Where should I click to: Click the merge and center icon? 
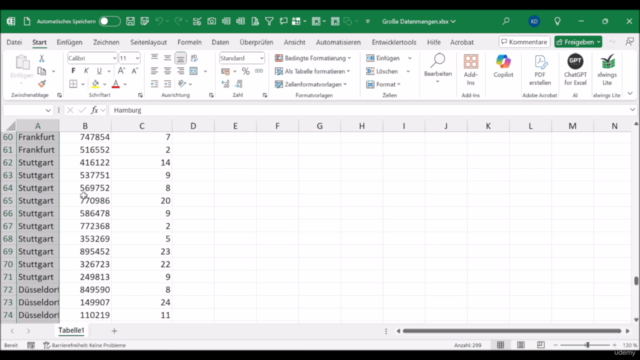click(194, 71)
